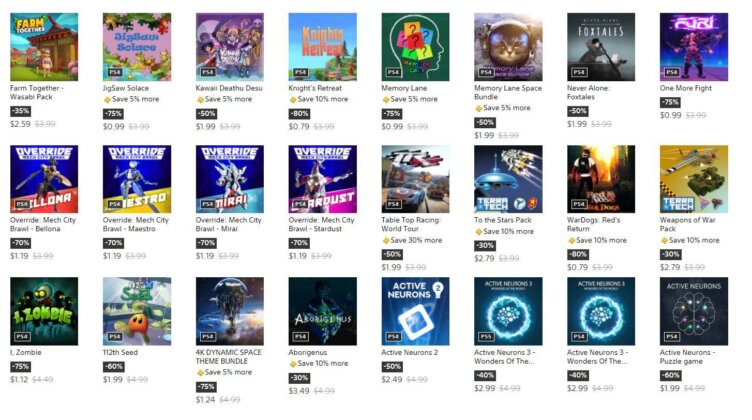Image resolution: width=752 pixels, height=420 pixels.
Task: Click the 4K DYNAMIC SPACE THEME BUNDLE title
Action: (x=228, y=357)
